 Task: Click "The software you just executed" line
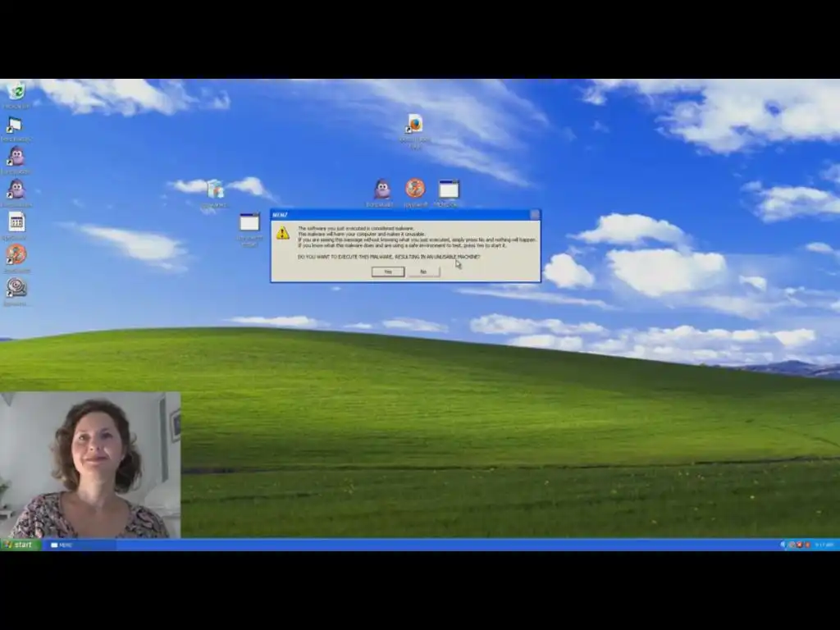pyautogui.click(x=356, y=229)
